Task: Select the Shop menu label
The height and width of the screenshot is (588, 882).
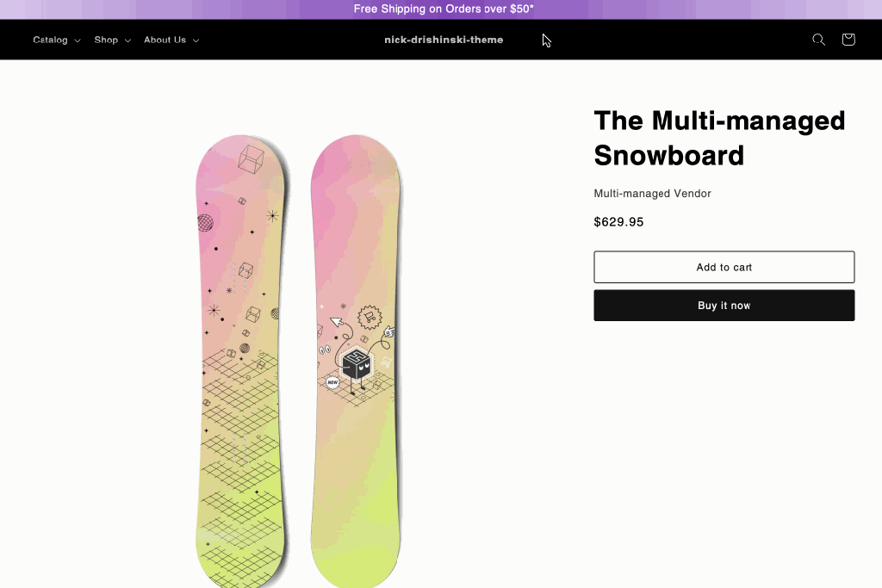Action: (x=106, y=40)
